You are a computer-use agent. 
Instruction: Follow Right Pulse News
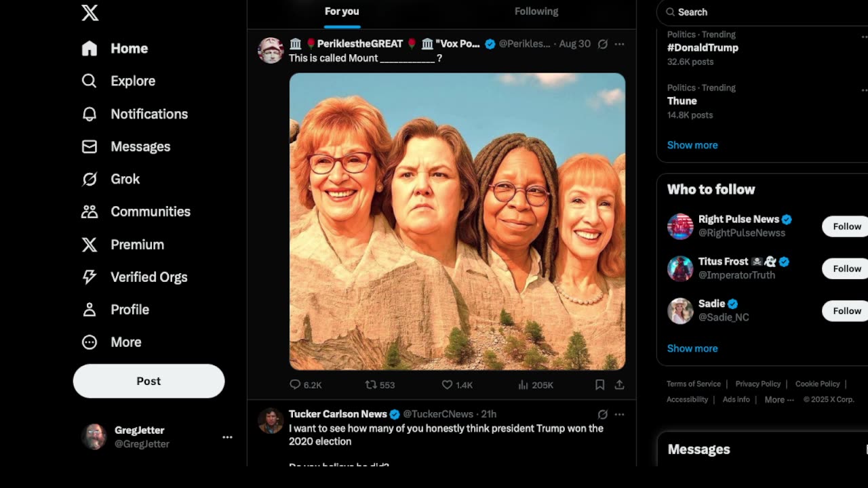click(x=846, y=226)
